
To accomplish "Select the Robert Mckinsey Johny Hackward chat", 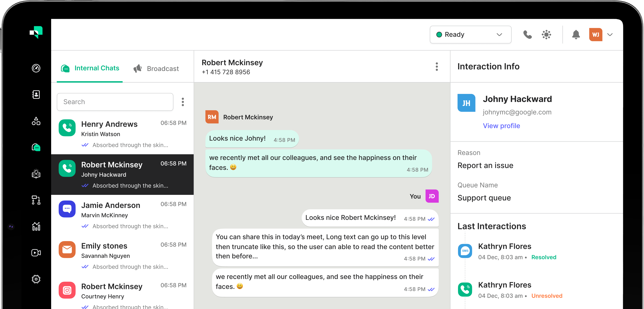I will [122, 174].
